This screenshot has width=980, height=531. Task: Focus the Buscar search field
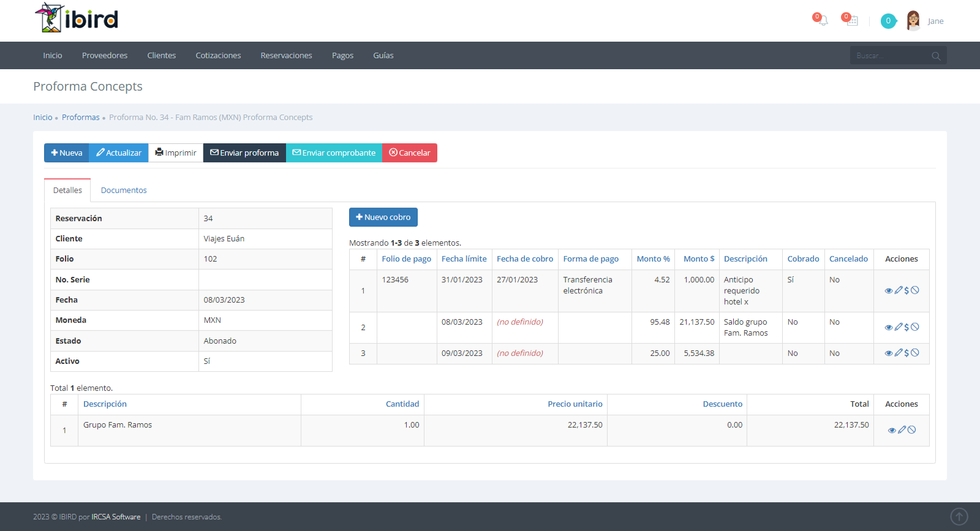coord(889,56)
